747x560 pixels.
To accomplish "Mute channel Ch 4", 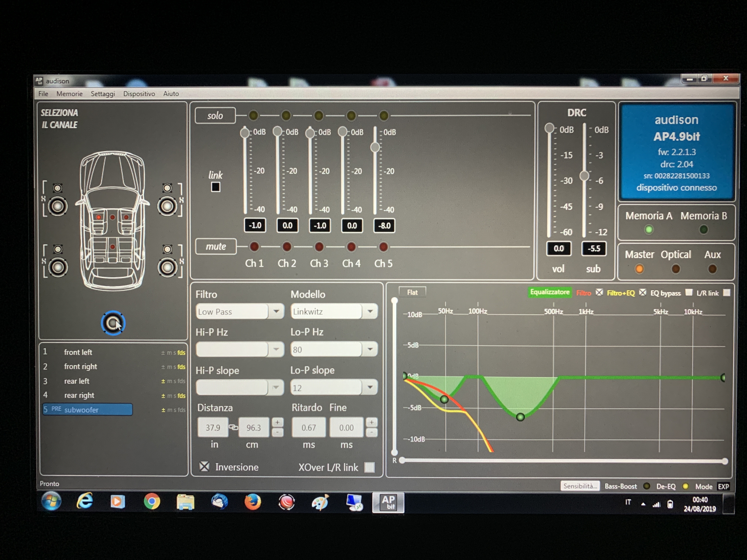I will (351, 247).
